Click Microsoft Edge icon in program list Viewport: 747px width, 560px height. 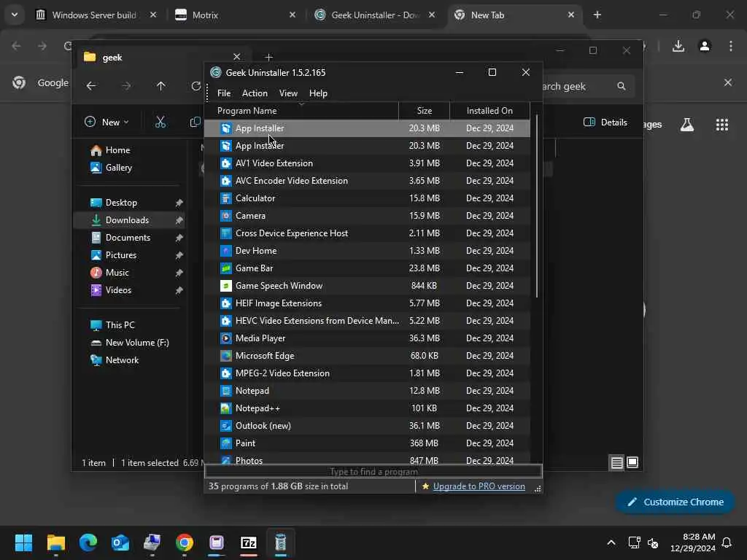[226, 356]
